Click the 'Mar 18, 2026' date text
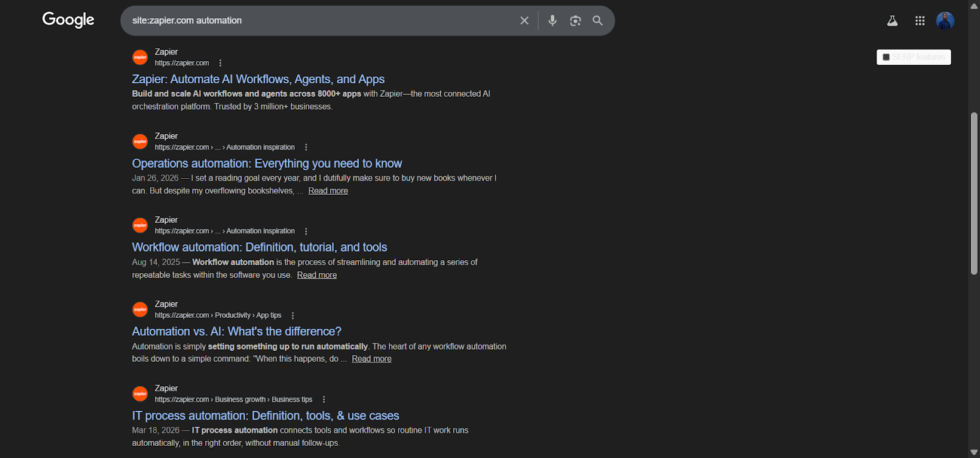Screen dimensions: 980x458 156,430
